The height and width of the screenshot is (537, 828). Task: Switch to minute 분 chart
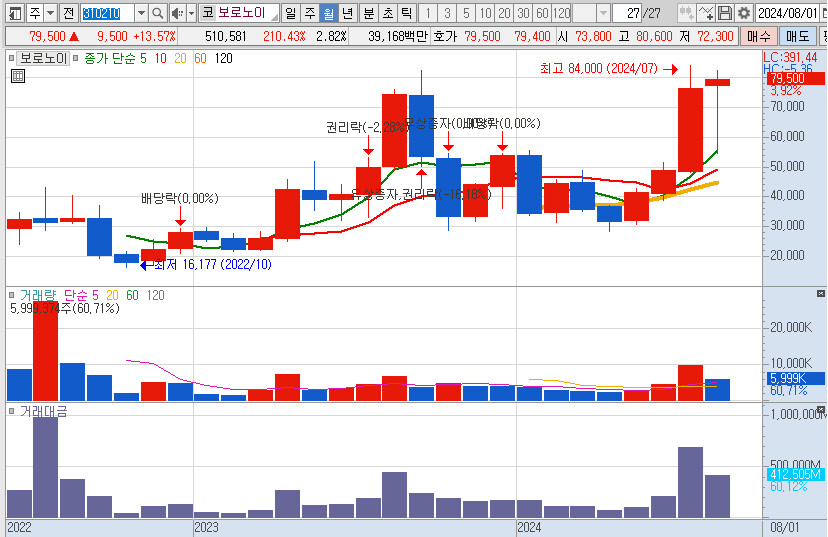369,13
